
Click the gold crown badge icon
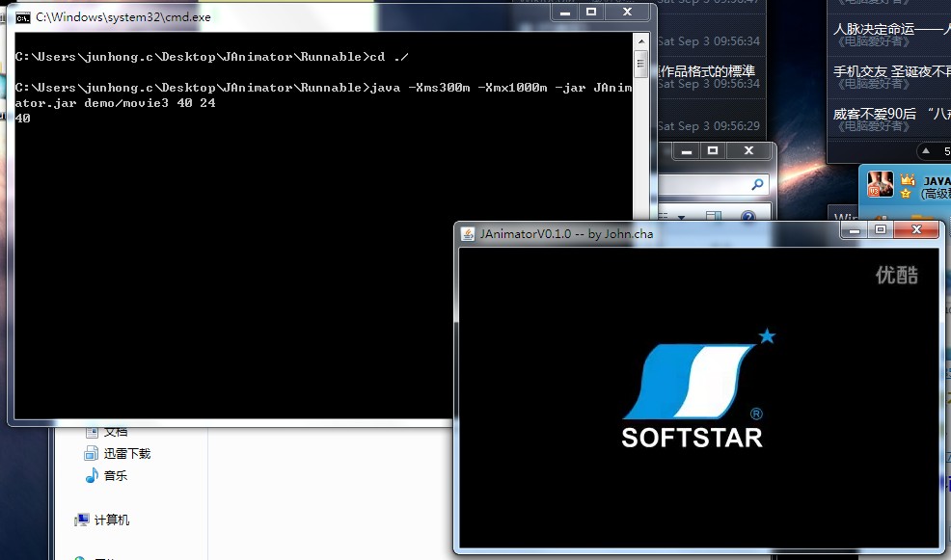908,180
